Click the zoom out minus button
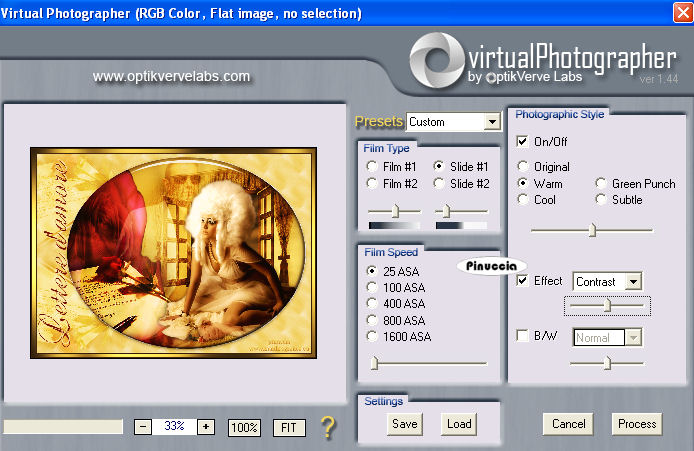This screenshot has height=451, width=694. [x=143, y=427]
